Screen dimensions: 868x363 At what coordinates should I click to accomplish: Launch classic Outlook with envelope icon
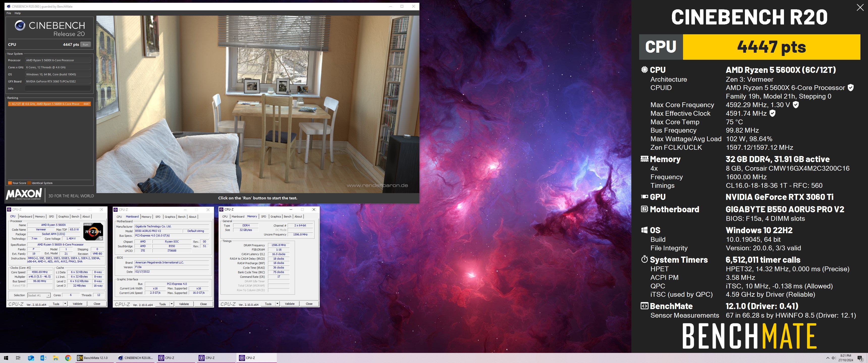click(43, 358)
